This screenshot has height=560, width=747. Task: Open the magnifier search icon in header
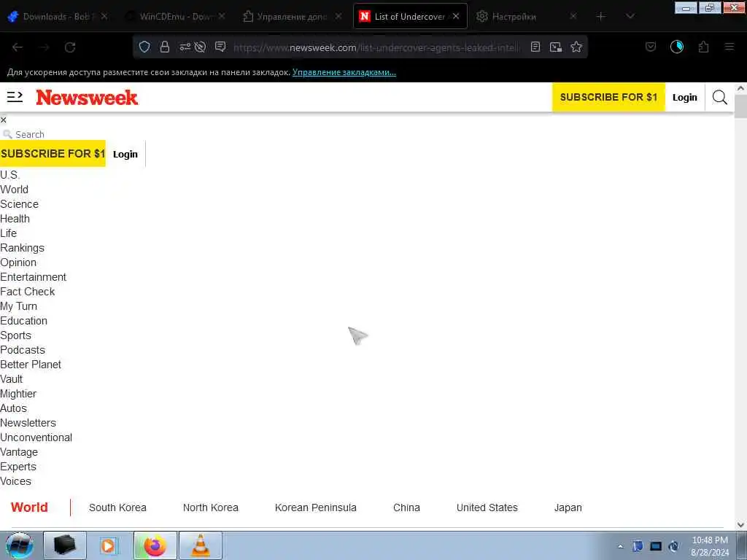tap(719, 97)
